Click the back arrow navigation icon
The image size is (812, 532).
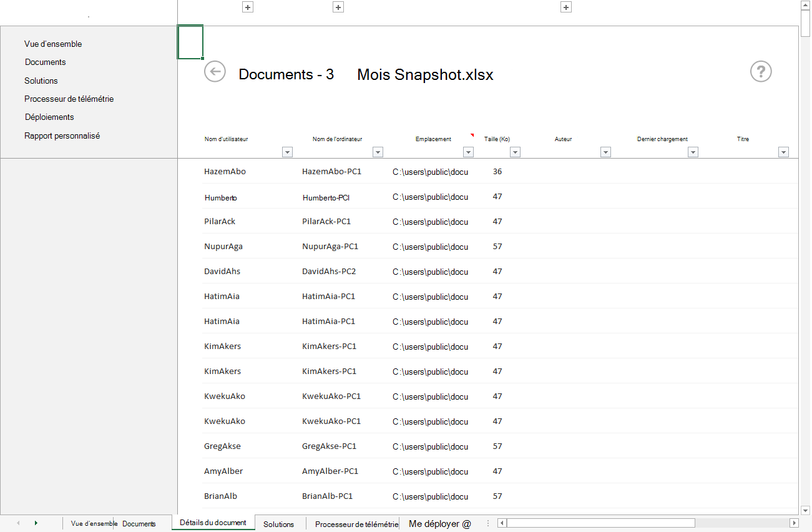pos(215,71)
